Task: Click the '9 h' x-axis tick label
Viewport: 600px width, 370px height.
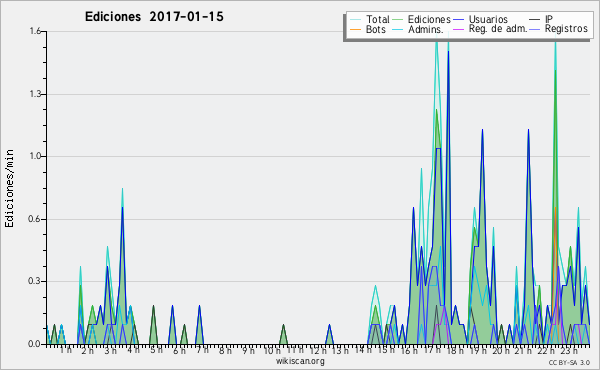Action: click(248, 350)
